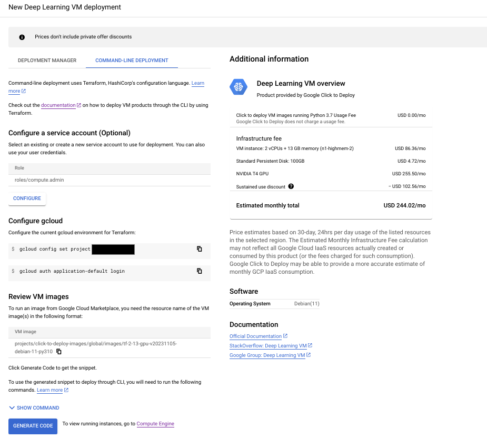Click external-link icon beside StackOverflow link

310,346
